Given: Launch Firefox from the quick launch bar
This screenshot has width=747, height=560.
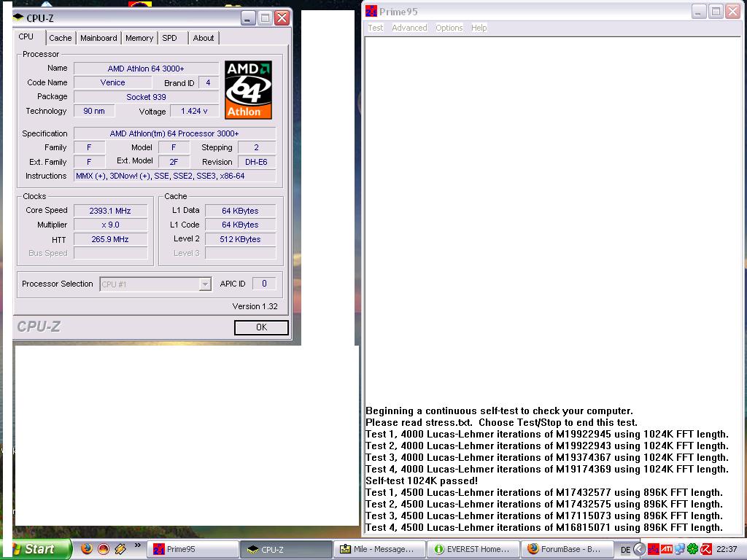Looking at the screenshot, I should click(87, 548).
